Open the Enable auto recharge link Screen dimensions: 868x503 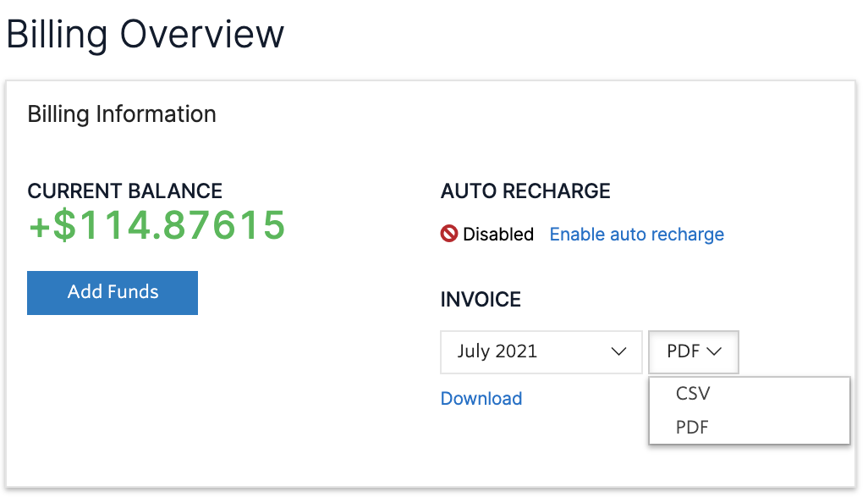point(636,235)
